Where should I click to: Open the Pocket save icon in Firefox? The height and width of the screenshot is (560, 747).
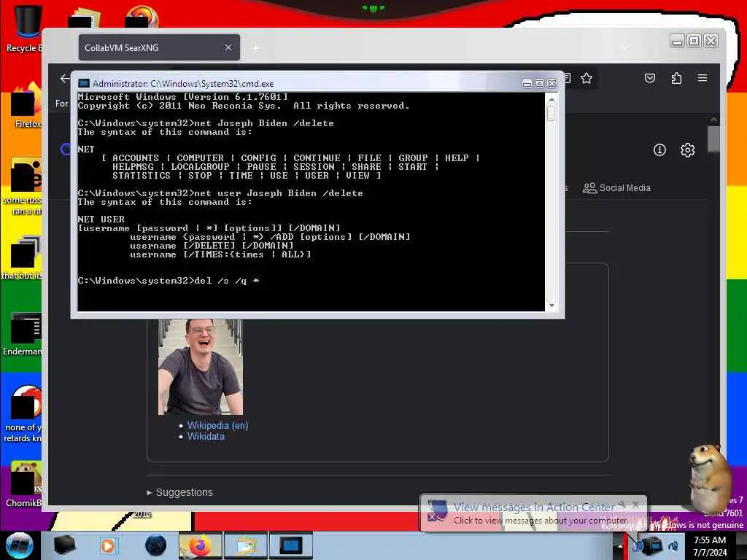pyautogui.click(x=650, y=78)
